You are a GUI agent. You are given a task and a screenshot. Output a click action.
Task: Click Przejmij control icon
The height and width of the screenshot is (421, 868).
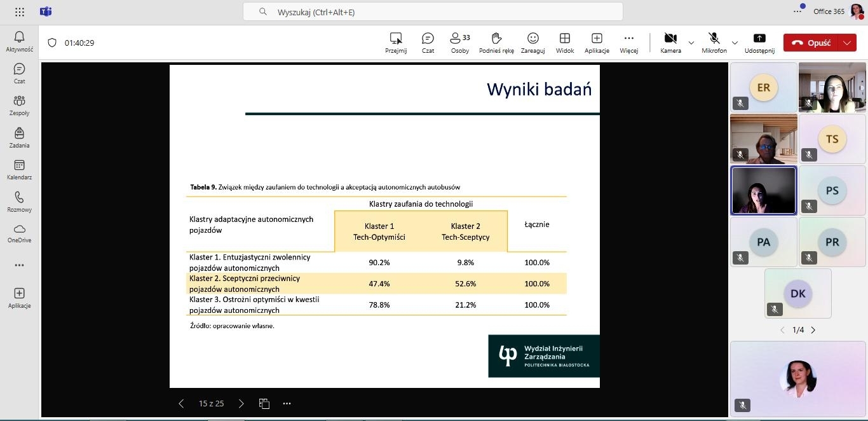(x=396, y=43)
